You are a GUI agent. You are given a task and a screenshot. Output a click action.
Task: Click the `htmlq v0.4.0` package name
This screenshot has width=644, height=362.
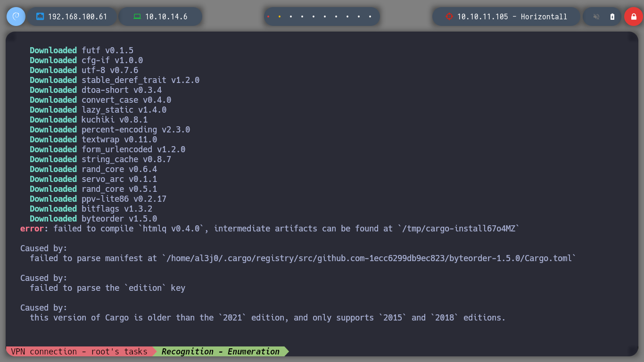coord(173,229)
